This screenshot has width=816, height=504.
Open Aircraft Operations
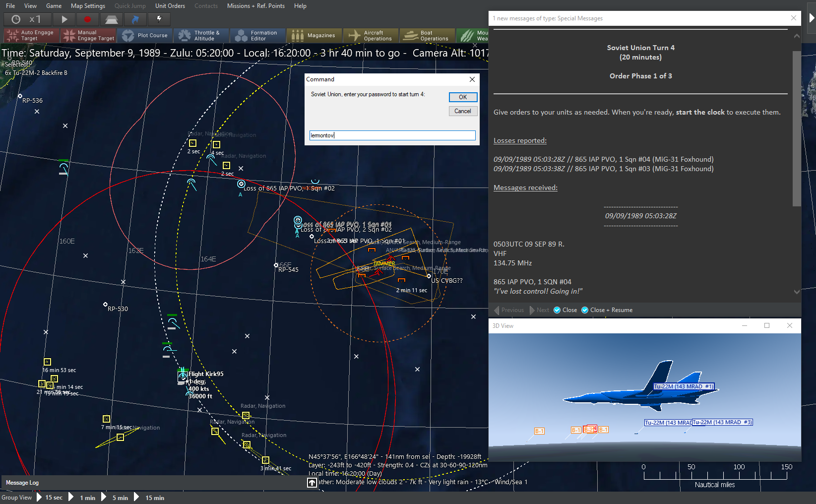pos(371,35)
